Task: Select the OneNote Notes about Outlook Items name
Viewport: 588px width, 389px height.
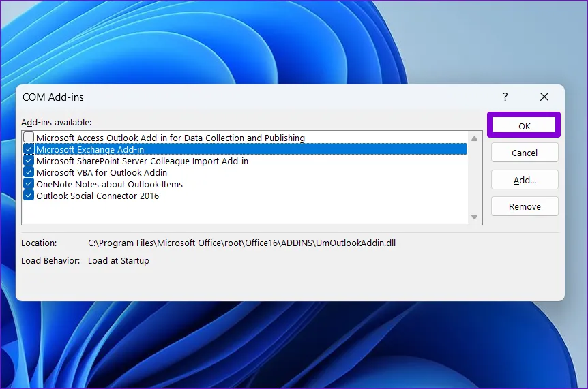Action: [109, 184]
